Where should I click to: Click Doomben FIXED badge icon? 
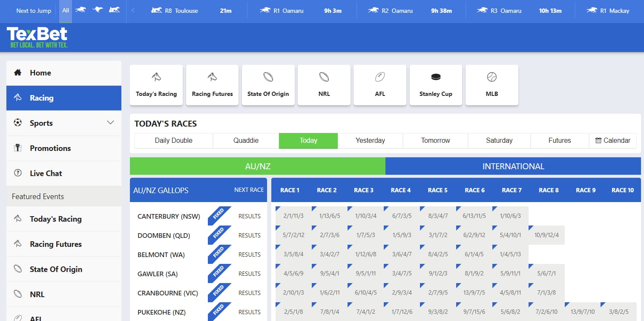coord(219,235)
